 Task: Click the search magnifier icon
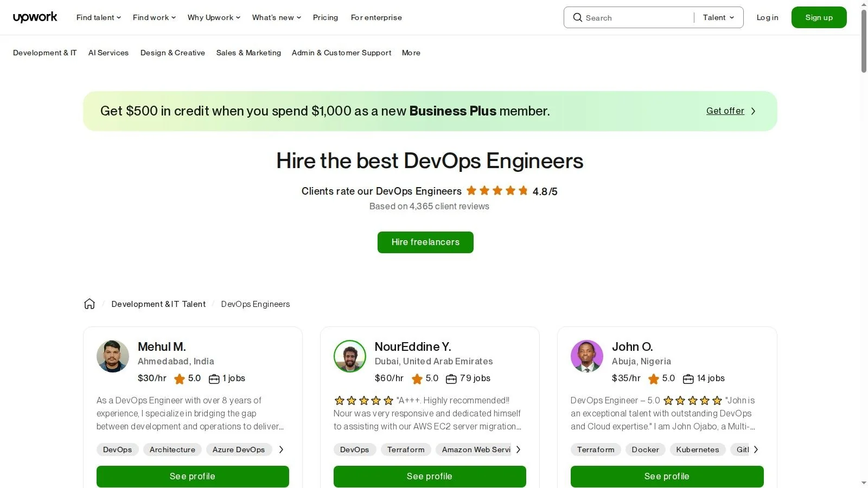pos(578,17)
